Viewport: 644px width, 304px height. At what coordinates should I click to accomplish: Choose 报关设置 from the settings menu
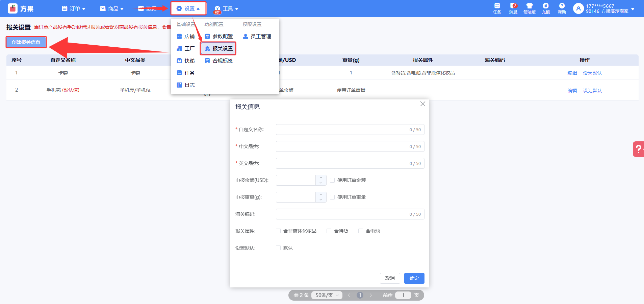218,49
